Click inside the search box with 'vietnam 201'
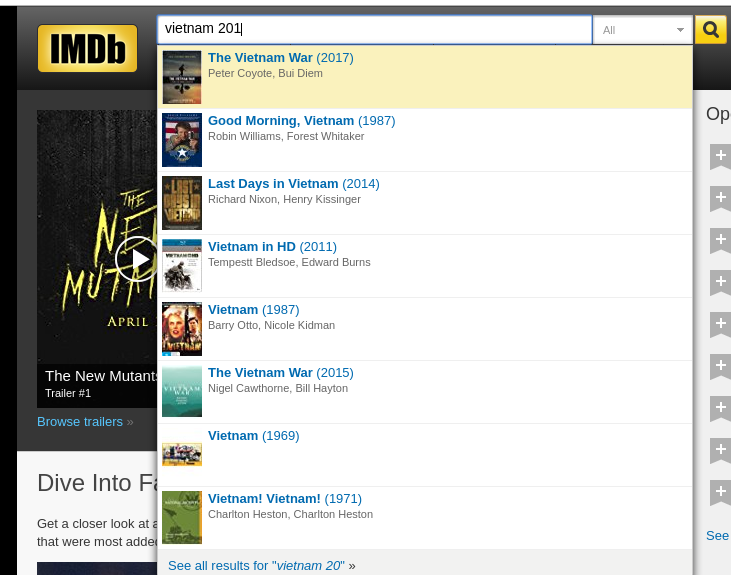The image size is (731, 575). click(375, 29)
